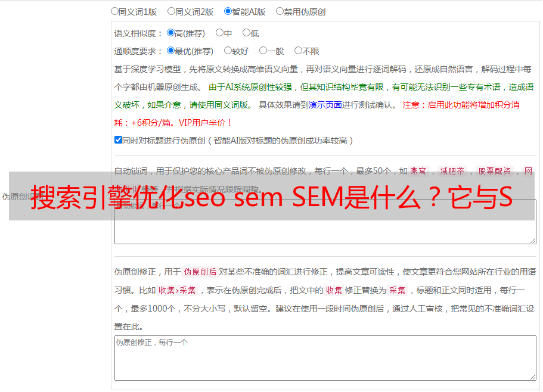The height and width of the screenshot is (392, 543).
Task: Set 通顺度要求 to 不限
Action: point(298,51)
